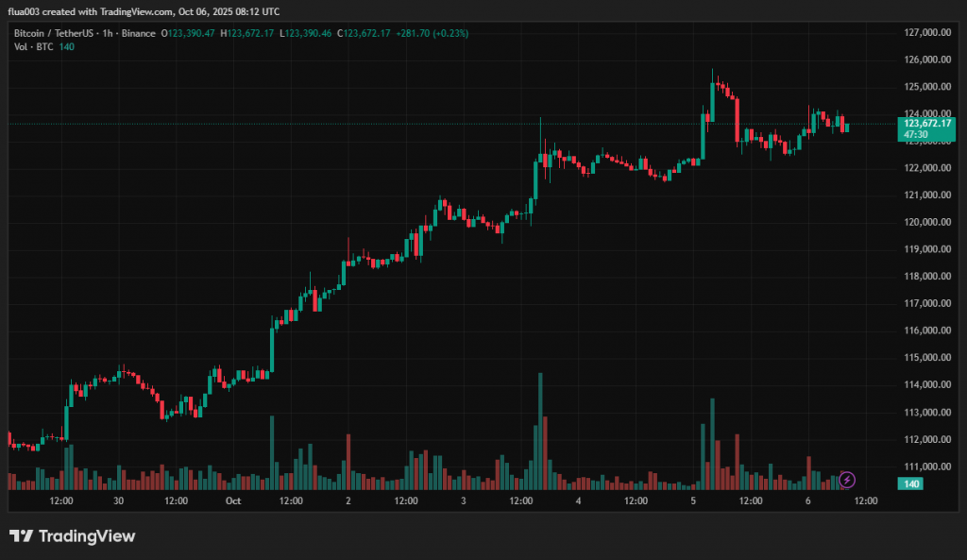Click the Open value O123,390.47 in legend
967x560 pixels.
click(189, 33)
